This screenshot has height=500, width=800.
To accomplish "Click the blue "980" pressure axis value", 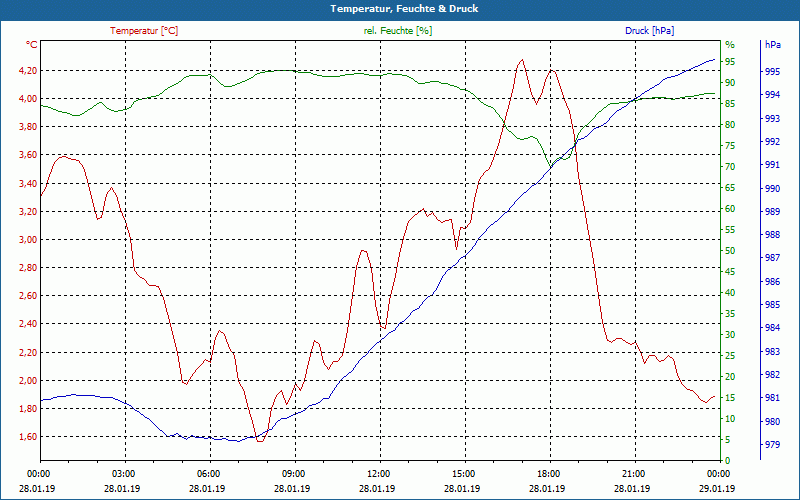I will [x=772, y=421].
